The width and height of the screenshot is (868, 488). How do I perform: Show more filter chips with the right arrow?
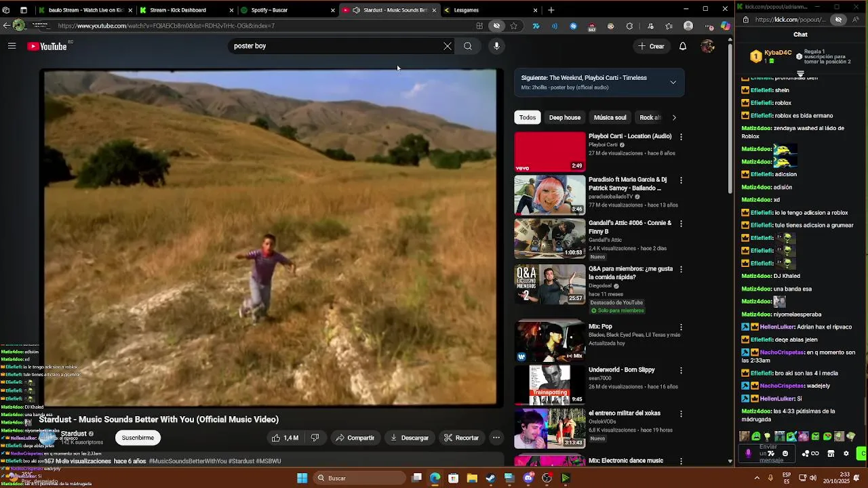(673, 117)
